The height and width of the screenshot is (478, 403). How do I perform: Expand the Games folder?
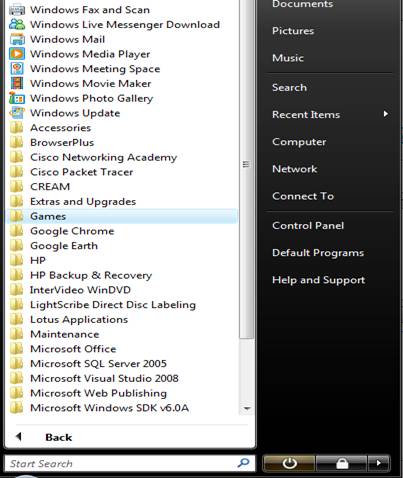pos(122,216)
